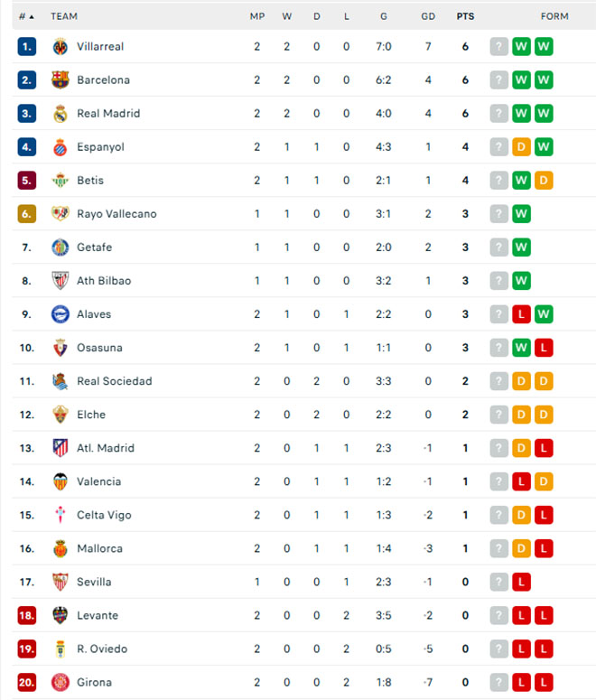596x700 pixels.
Task: Open the Barcelona club crest icon
Action: click(61, 79)
